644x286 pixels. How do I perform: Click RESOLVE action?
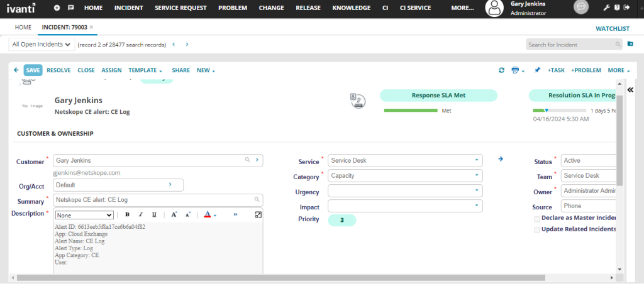[58, 70]
